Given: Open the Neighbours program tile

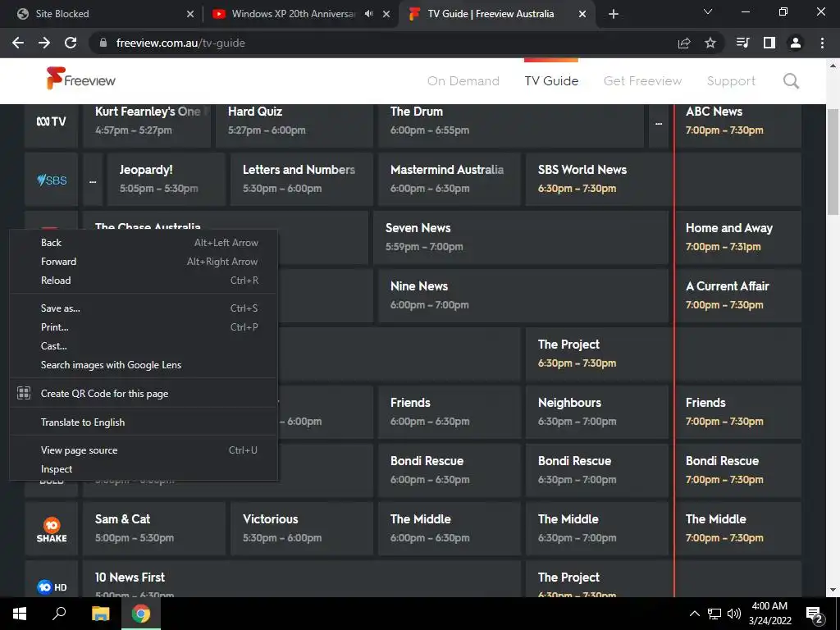Looking at the screenshot, I should pos(597,412).
